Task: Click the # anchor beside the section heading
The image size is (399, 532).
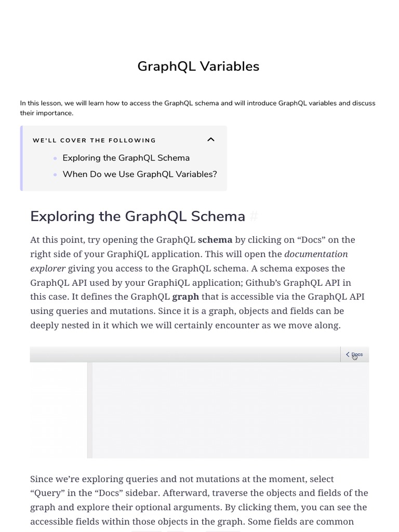Action: [254, 216]
